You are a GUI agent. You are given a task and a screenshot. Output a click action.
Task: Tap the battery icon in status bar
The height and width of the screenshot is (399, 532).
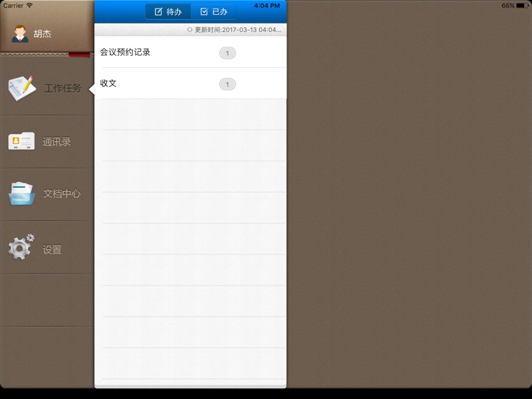pyautogui.click(x=523, y=6)
